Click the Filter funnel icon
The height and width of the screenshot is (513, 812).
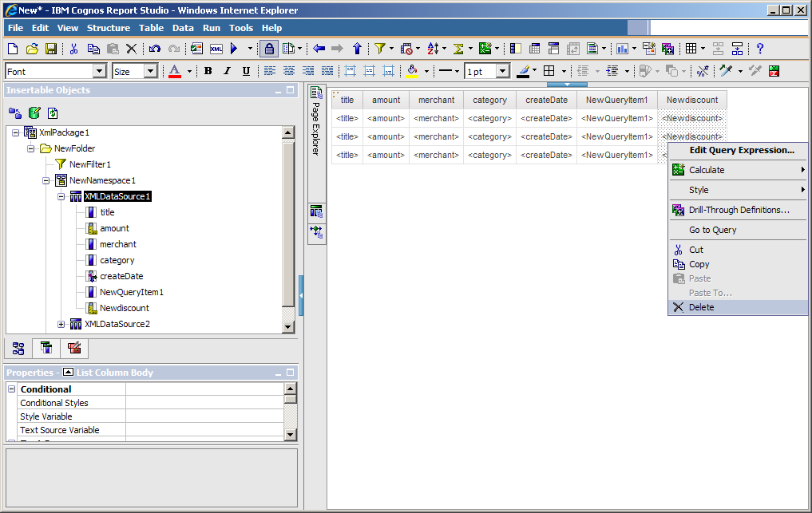(379, 49)
